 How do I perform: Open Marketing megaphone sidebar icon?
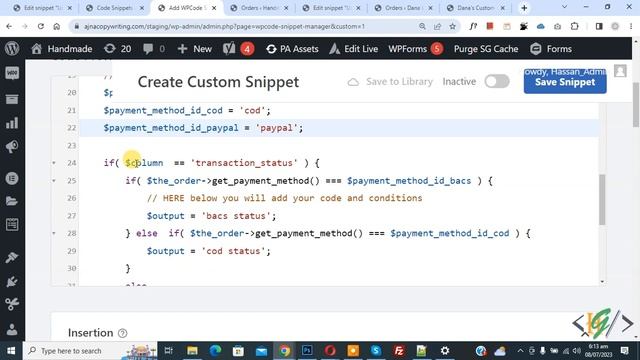(12, 147)
